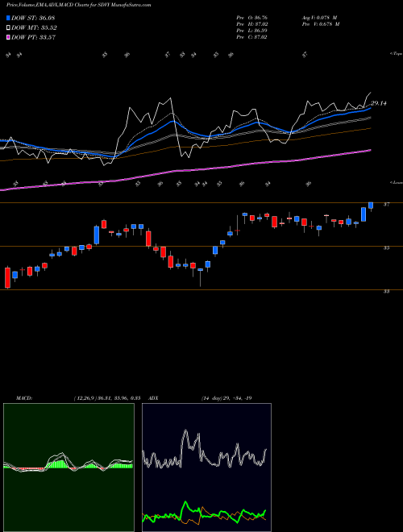The width and height of the screenshot is (403, 532).
Task: Click the 'Pre V: 0.678 M' value
Action: tap(320, 24)
